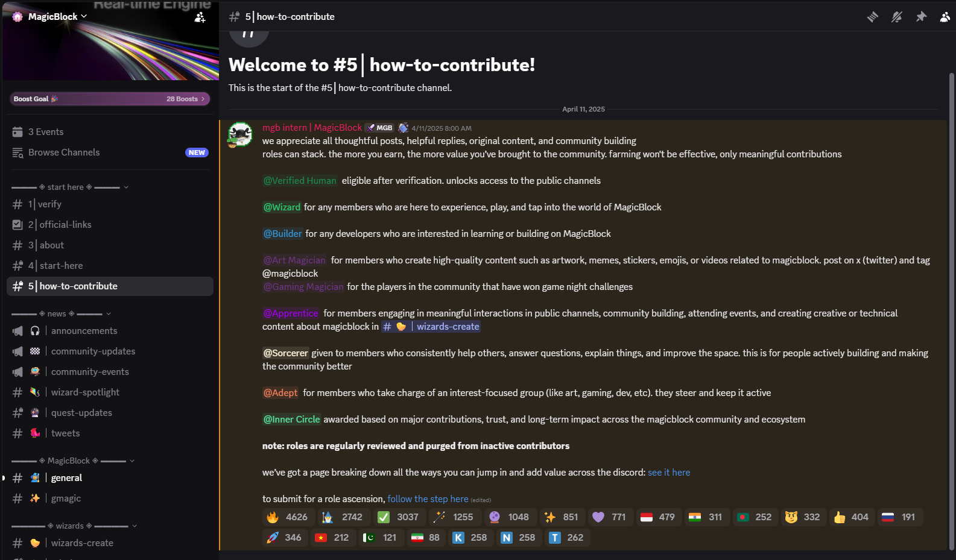Open the MagicBlock server name dropdown

(x=57, y=17)
